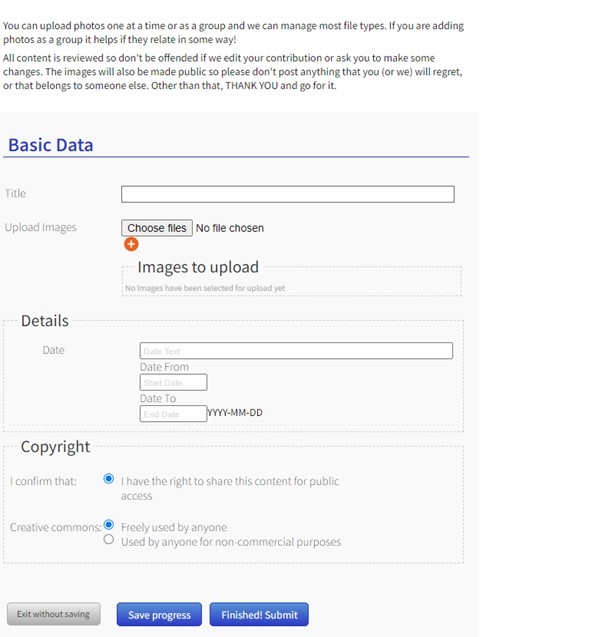602x637 pixels.
Task: Select the right-to-share confirmation radio button
Action: (x=109, y=479)
